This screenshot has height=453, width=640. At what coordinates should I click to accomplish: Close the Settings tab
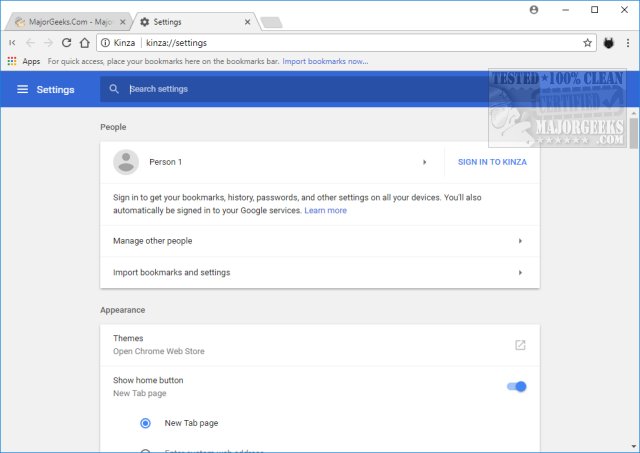(x=247, y=22)
